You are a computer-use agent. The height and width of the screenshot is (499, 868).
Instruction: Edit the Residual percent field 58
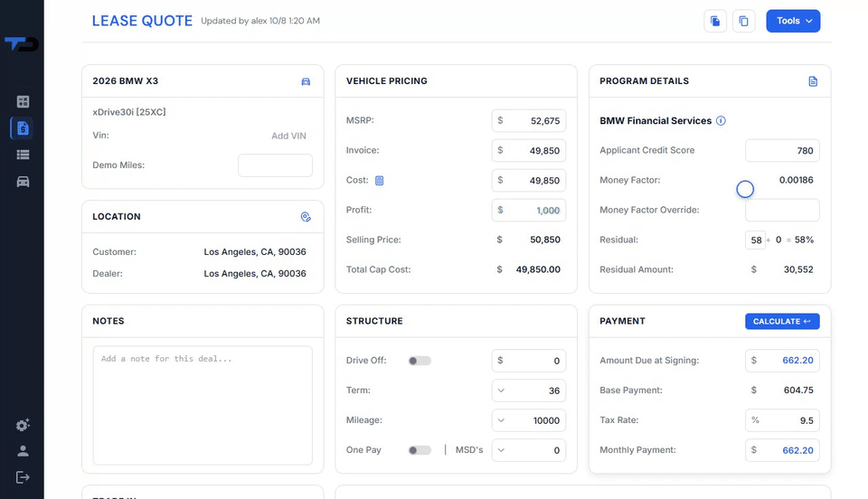coord(756,240)
